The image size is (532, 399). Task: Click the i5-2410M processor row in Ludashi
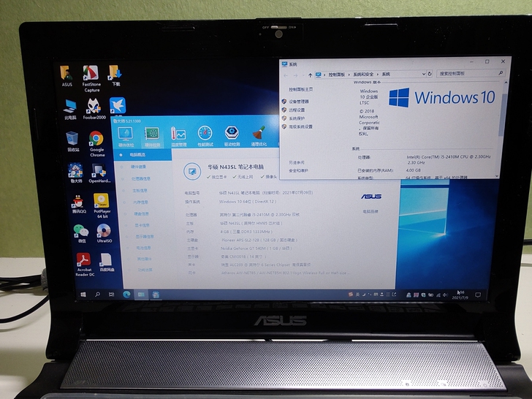point(259,215)
